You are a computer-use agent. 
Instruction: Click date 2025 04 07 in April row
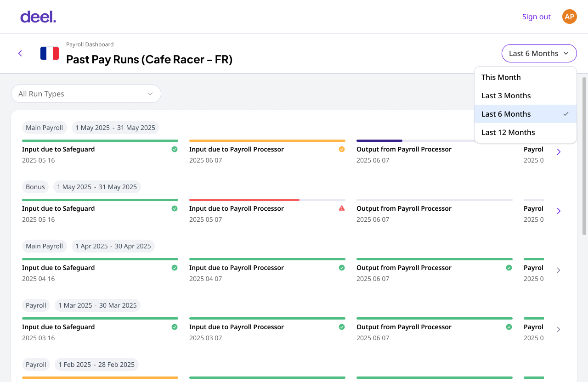(x=205, y=279)
